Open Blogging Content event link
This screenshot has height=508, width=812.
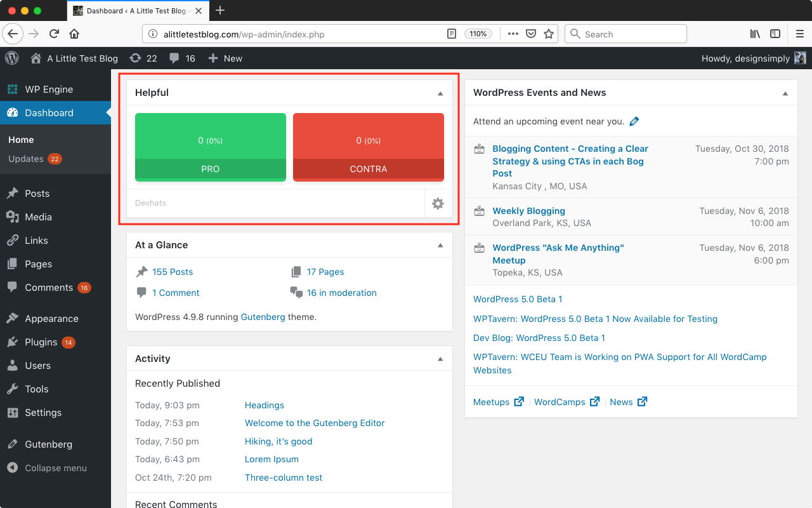click(570, 161)
